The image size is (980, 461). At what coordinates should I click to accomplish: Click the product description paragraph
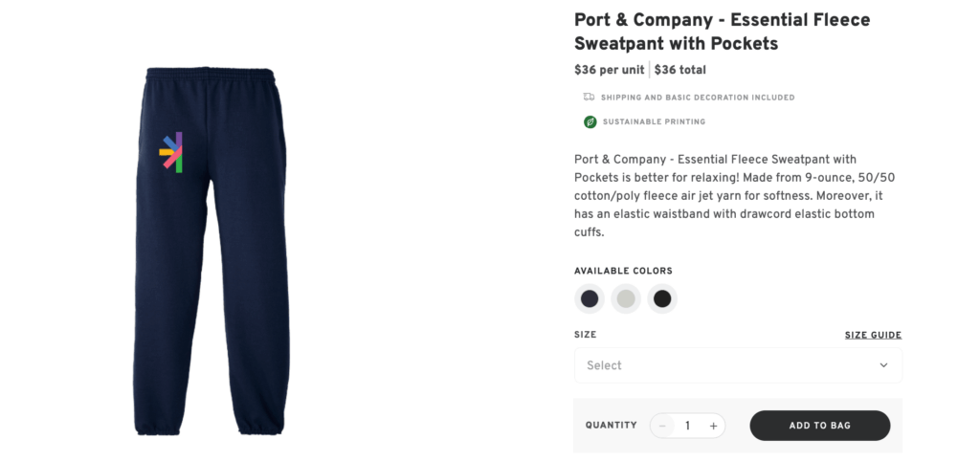click(x=734, y=195)
